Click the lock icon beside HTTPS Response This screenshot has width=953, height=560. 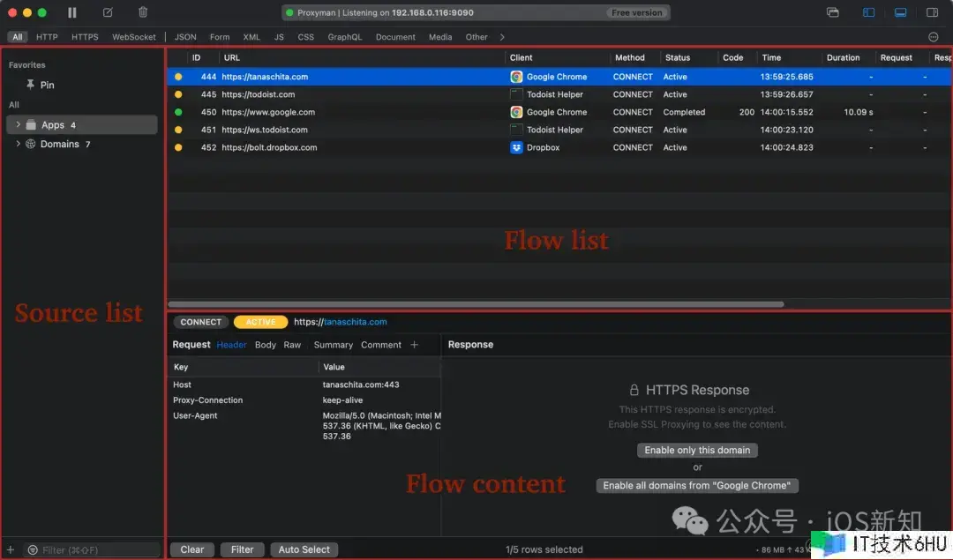(634, 389)
